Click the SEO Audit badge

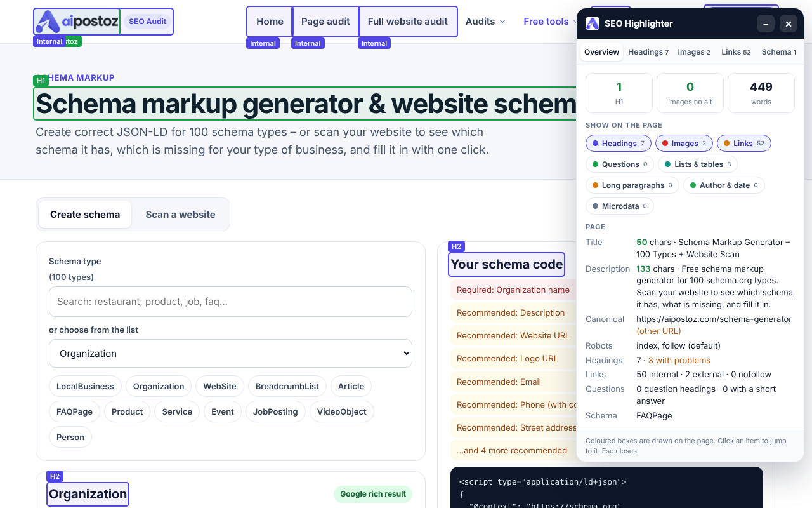[x=147, y=22]
